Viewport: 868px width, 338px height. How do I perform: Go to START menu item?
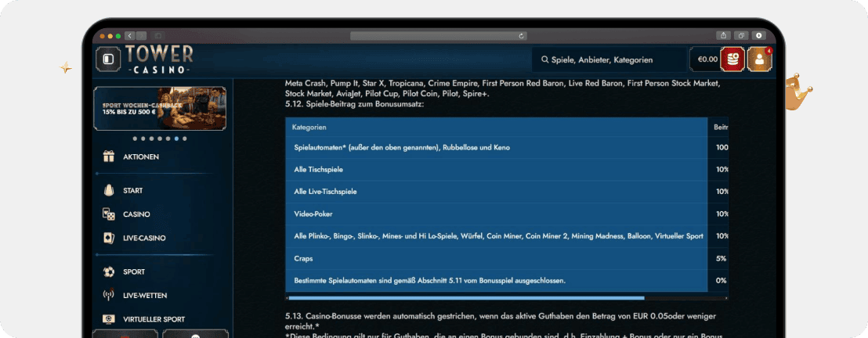(133, 191)
